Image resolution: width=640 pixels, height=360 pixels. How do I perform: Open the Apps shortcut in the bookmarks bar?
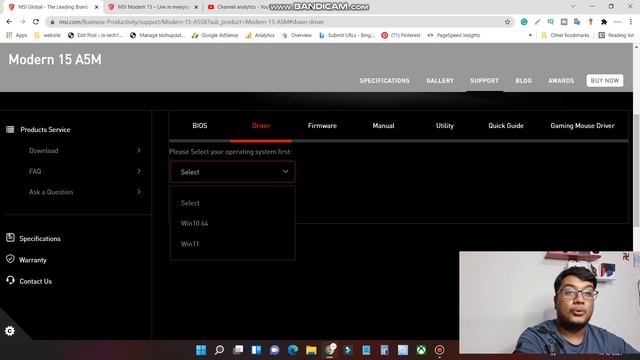pyautogui.click(x=17, y=36)
